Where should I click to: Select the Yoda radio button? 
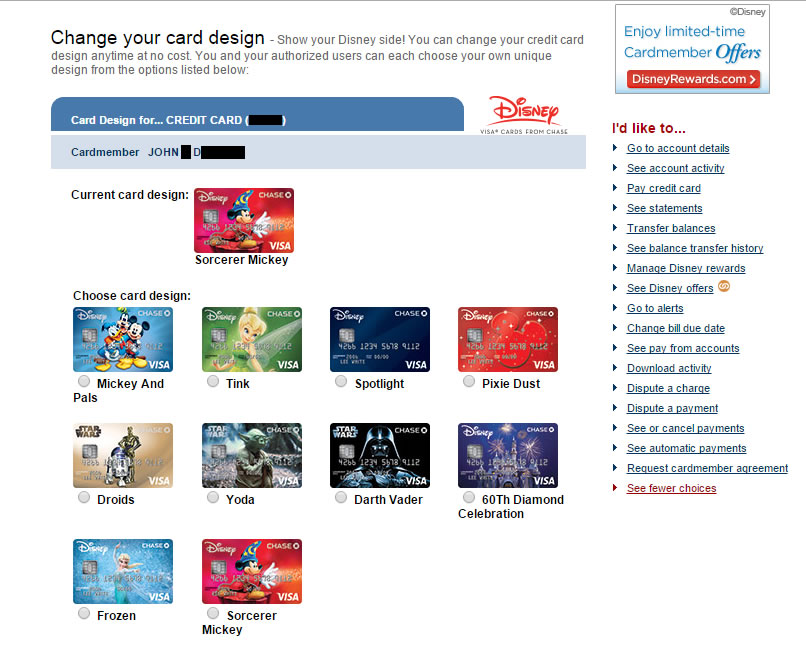tap(213, 498)
